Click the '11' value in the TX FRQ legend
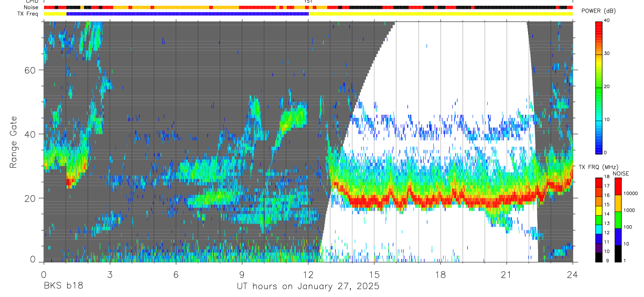 coord(607,242)
